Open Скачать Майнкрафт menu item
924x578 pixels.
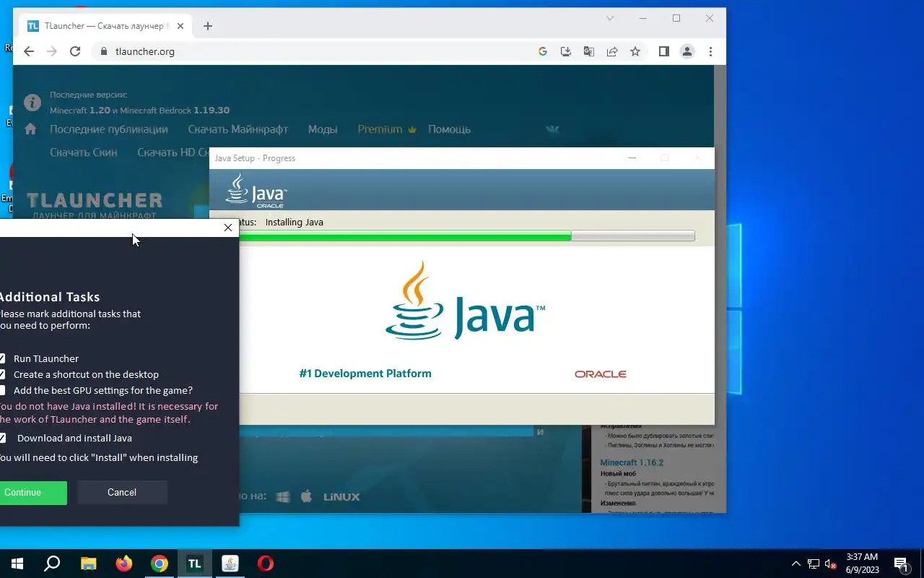click(238, 129)
